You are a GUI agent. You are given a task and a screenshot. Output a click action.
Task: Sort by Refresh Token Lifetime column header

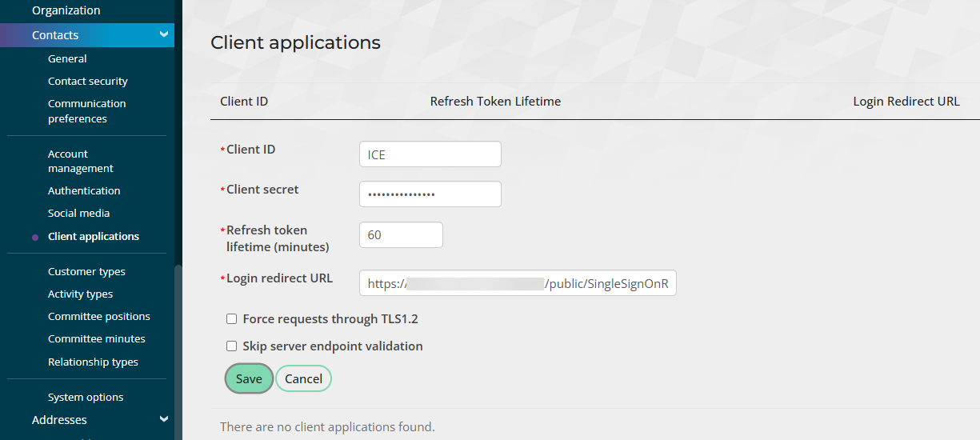[495, 102]
